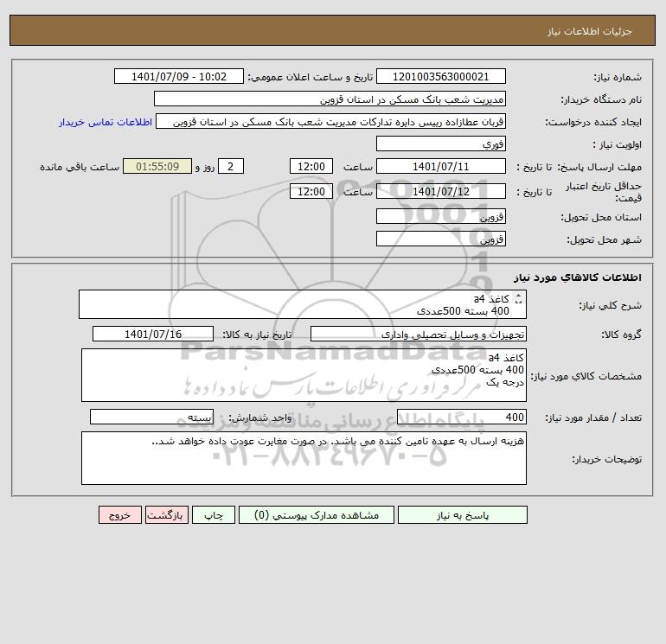Click the label 'تاریخ و ساعت اعلان عمومی:'
Screen dimensions: 666x644
[x=310, y=77]
